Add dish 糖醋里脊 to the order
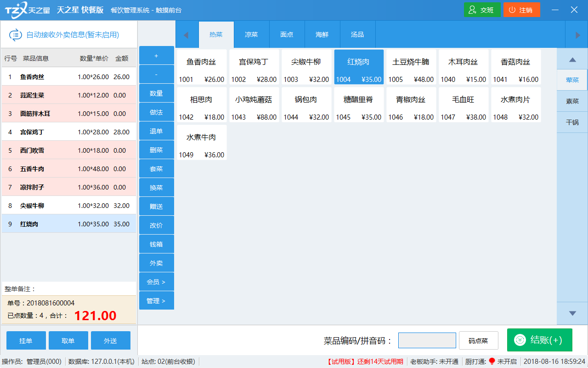This screenshot has height=368, width=588. [359, 105]
